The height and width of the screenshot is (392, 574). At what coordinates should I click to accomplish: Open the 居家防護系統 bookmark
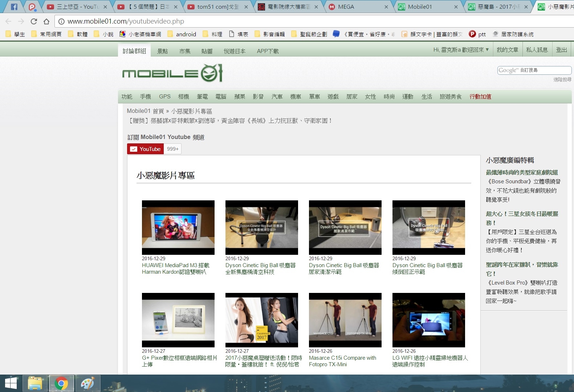(513, 34)
